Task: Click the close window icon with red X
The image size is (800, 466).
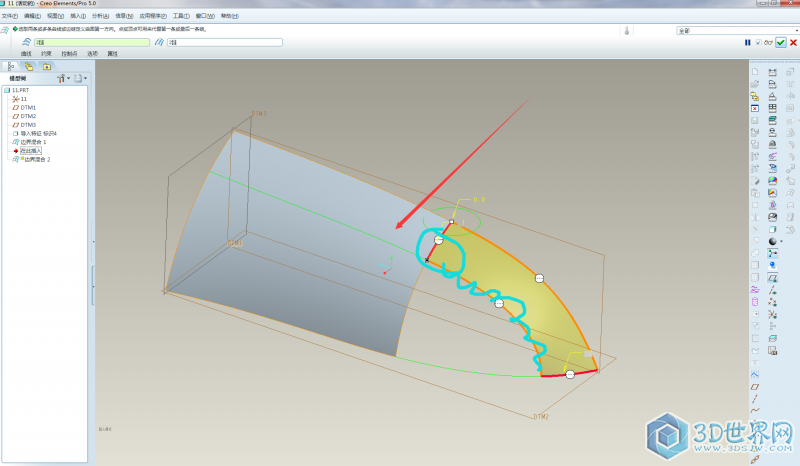Action: coord(755,108)
